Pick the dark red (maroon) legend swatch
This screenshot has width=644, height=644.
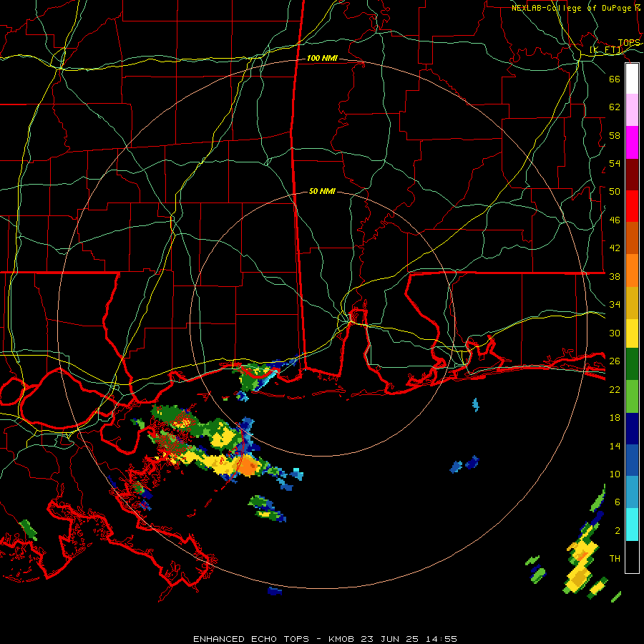[632, 175]
